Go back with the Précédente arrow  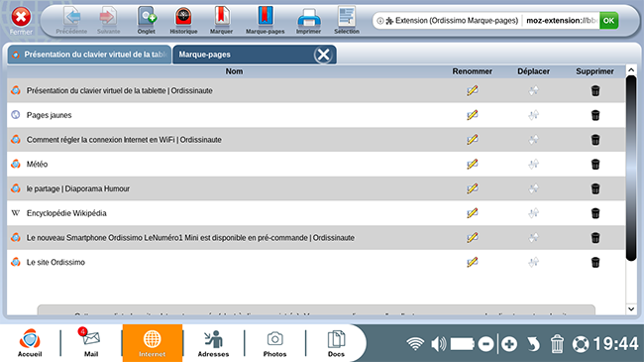(x=72, y=20)
